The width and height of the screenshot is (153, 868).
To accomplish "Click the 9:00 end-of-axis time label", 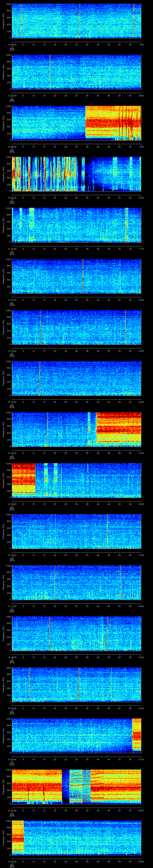I will (141, 147).
